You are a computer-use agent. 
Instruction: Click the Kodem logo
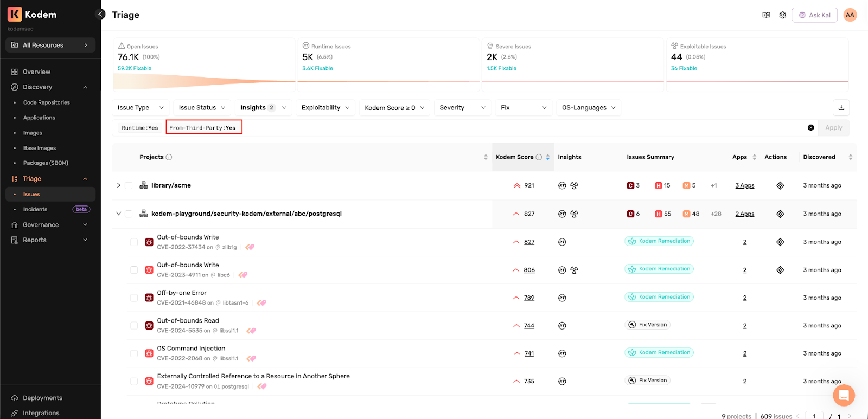coord(32,15)
